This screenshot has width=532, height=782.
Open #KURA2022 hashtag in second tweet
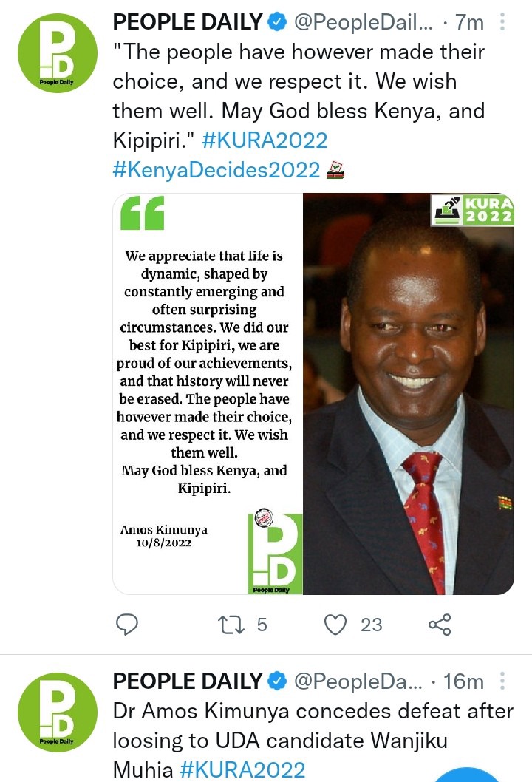[x=242, y=769]
